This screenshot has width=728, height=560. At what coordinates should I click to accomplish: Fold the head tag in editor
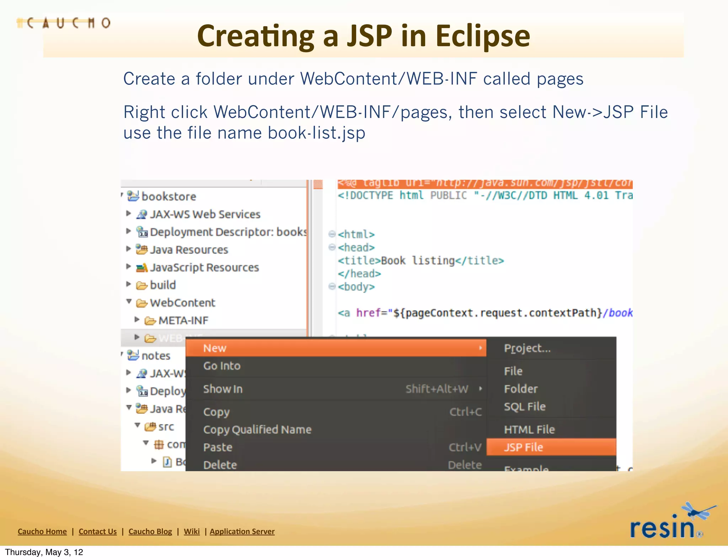[332, 247]
